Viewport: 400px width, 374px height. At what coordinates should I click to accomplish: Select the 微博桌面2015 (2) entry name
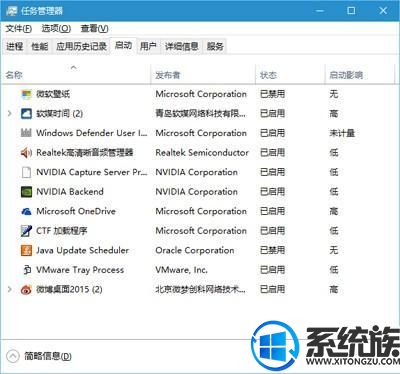click(69, 289)
